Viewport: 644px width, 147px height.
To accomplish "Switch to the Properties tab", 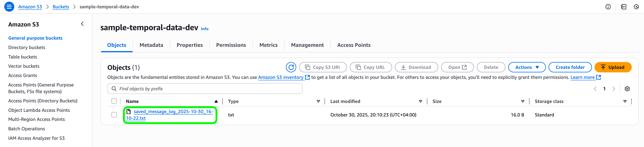I will point(189,45).
